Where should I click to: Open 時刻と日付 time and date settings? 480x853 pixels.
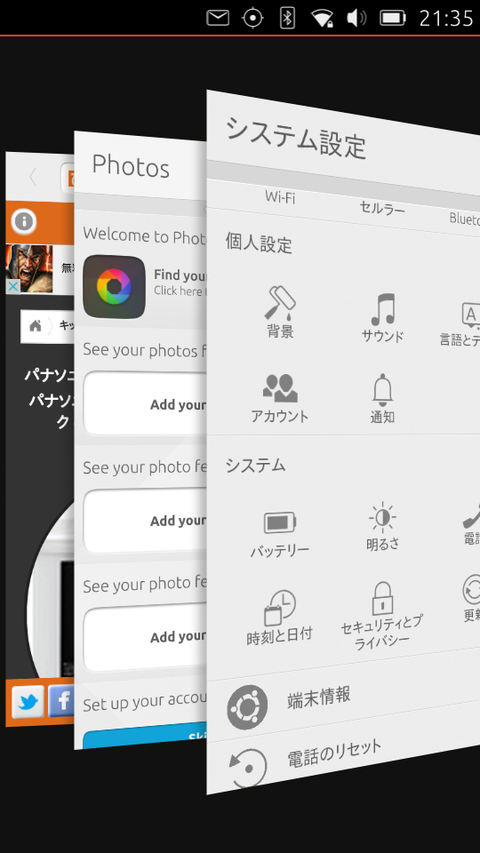280,619
